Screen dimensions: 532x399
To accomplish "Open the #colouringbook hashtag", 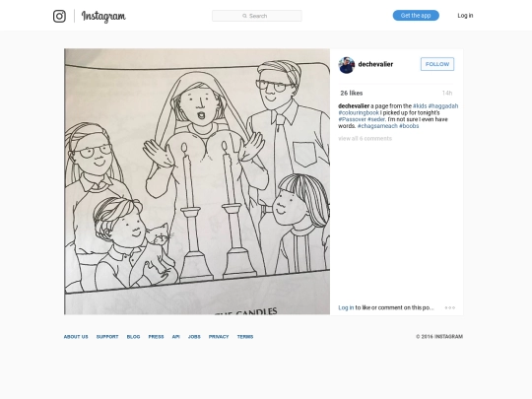I will 359,112.
